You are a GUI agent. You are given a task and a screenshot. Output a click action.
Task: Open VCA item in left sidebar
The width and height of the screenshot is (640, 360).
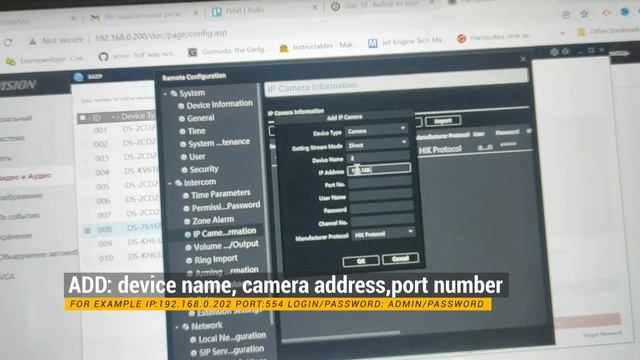pos(7,277)
